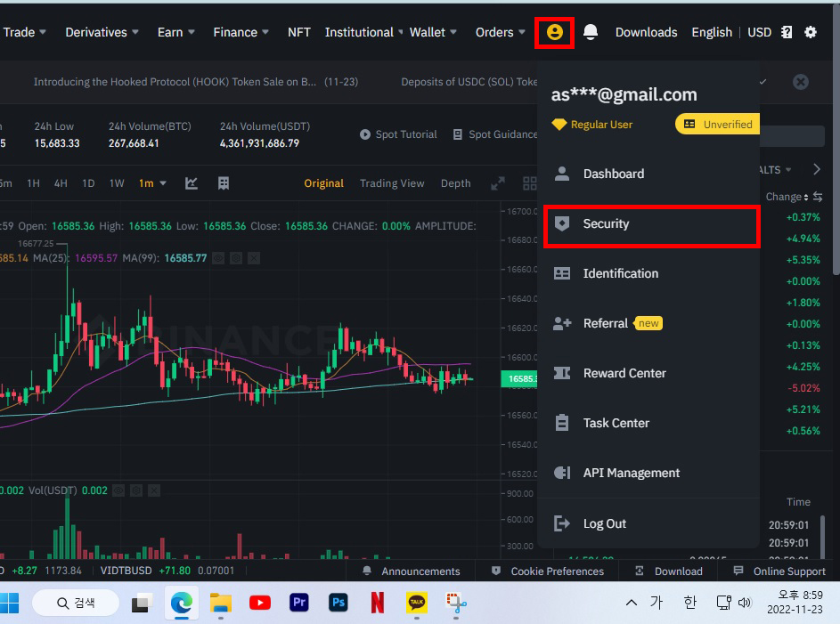Expand the chart to fullscreen
Viewport: 840px width, 624px height.
click(498, 183)
